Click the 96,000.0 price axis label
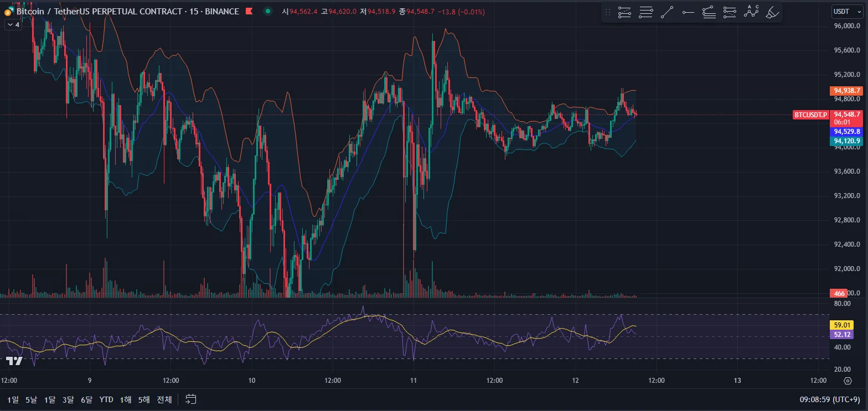Image resolution: width=868 pixels, height=411 pixels. [x=847, y=26]
